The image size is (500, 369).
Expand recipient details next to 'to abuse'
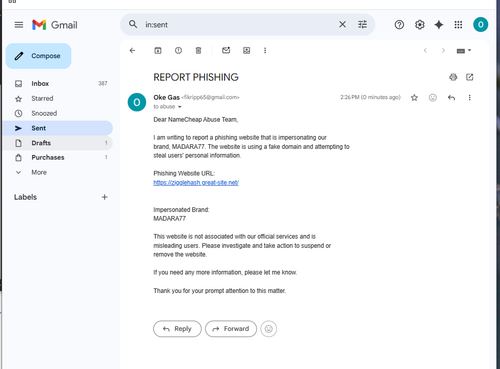180,107
